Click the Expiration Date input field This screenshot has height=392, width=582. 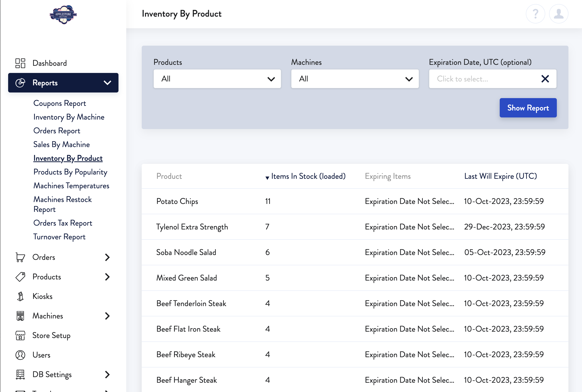[493, 79]
